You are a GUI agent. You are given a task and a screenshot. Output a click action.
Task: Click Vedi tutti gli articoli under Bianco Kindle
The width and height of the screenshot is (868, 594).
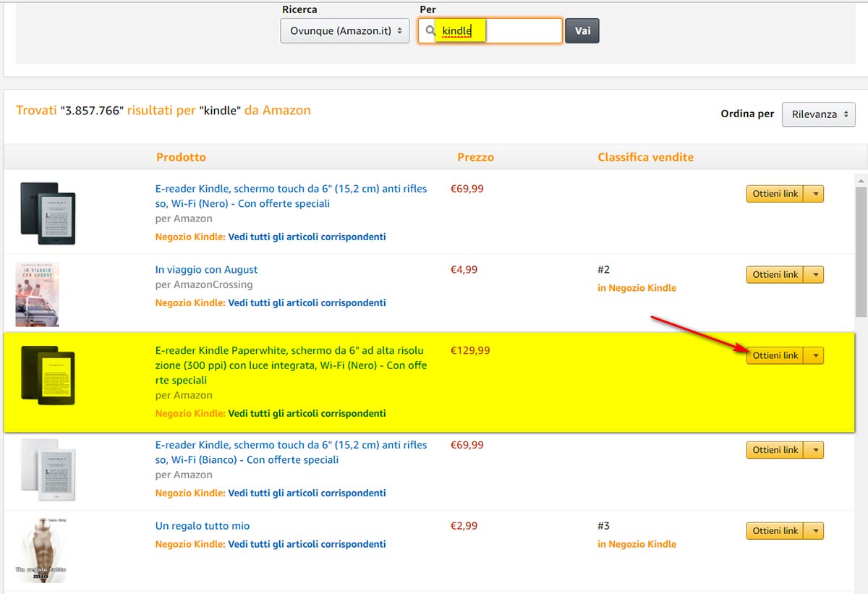point(307,493)
